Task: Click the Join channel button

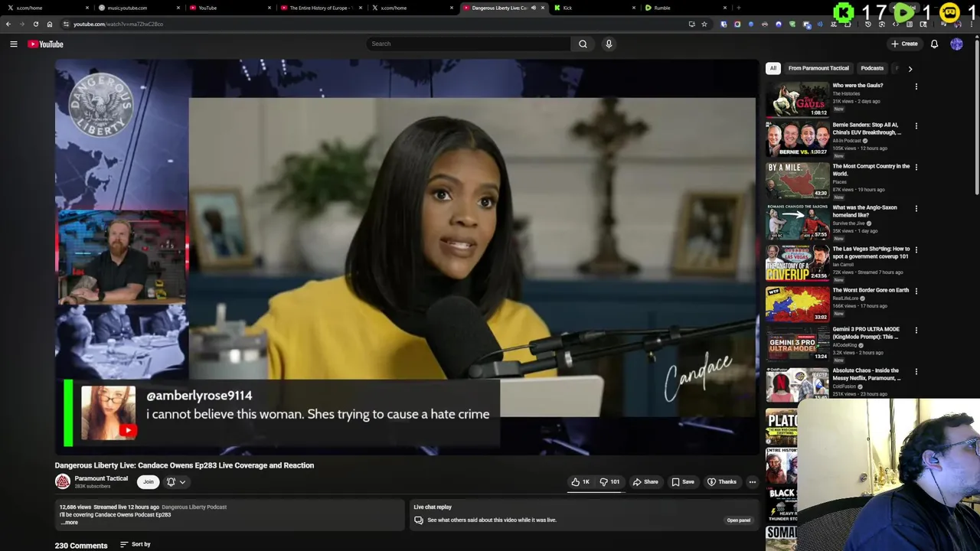Action: (x=149, y=481)
